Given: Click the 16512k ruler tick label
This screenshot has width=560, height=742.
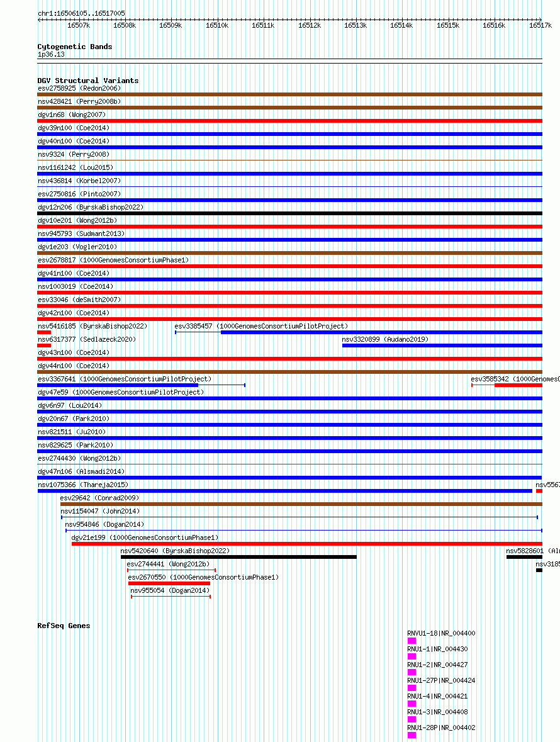Looking at the screenshot, I should [x=310, y=26].
